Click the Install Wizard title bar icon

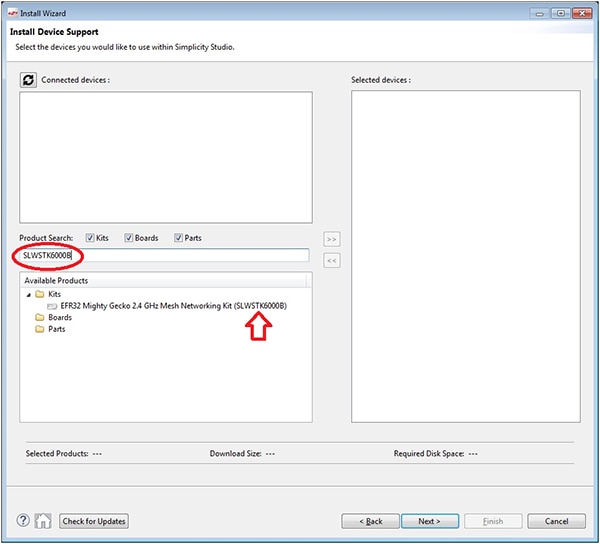(11, 13)
